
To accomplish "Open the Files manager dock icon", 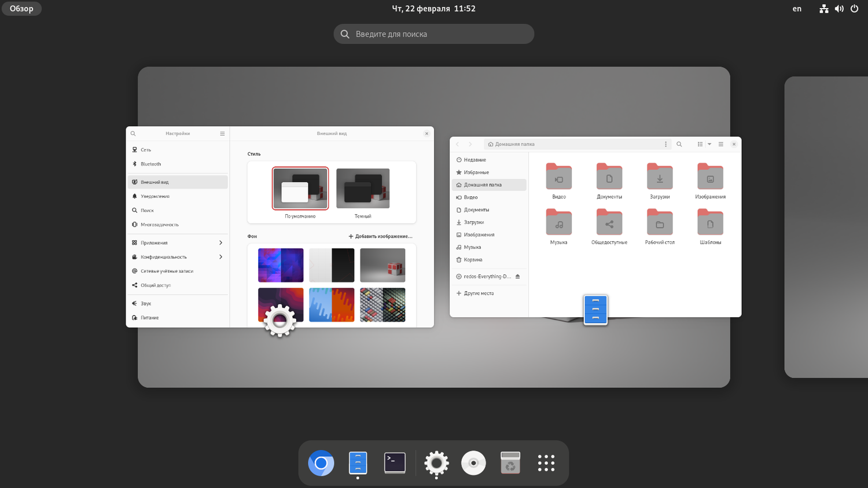I will 358,463.
